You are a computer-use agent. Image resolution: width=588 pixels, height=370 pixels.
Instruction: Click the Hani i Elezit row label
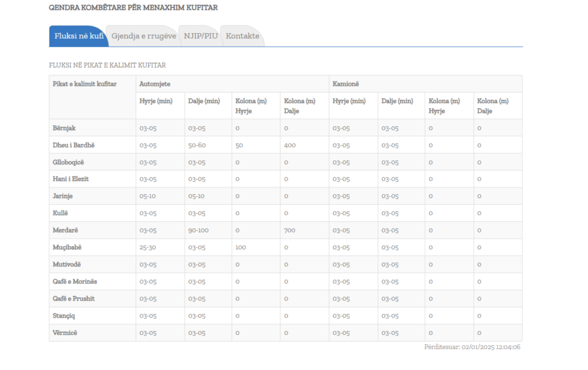71,179
